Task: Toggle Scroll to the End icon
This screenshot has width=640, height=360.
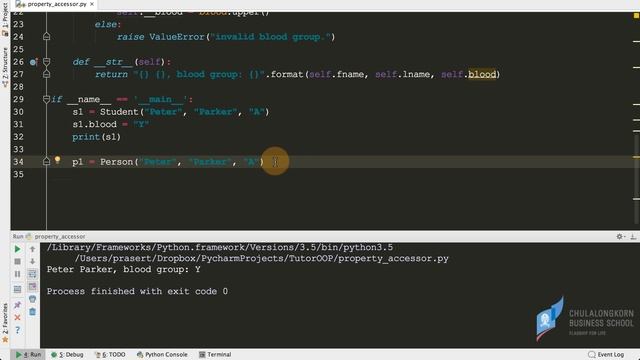Action: 32,287
